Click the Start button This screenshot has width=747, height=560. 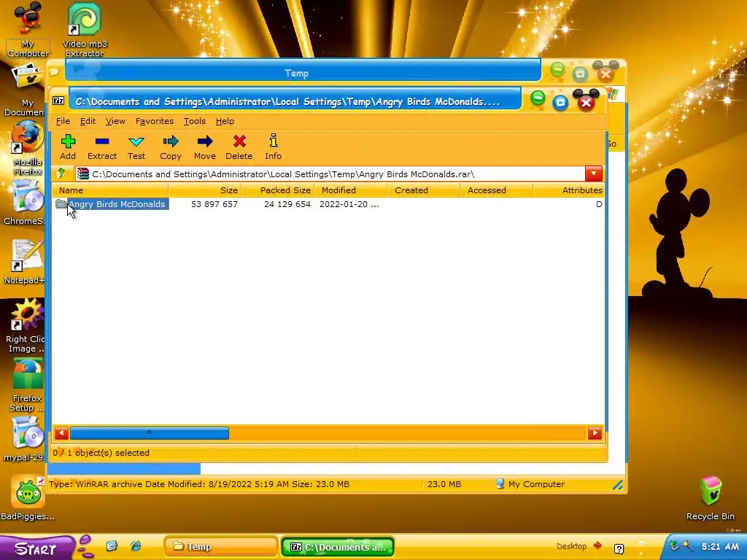36,548
